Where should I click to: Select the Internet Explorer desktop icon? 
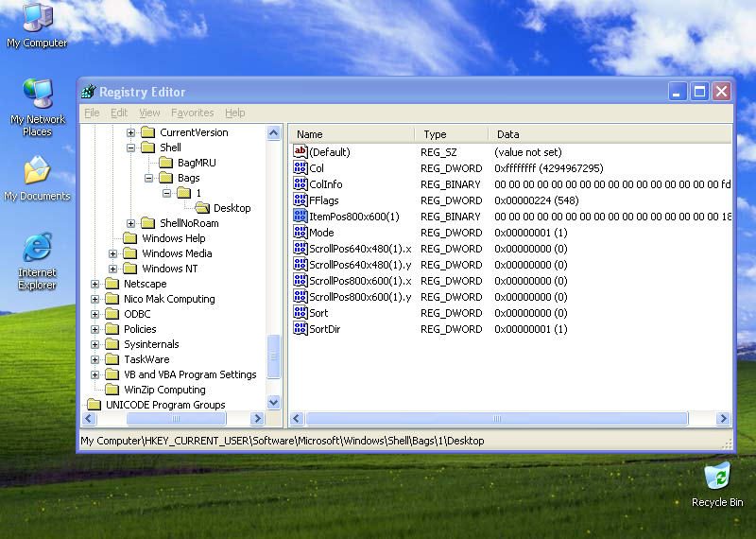pyautogui.click(x=37, y=261)
